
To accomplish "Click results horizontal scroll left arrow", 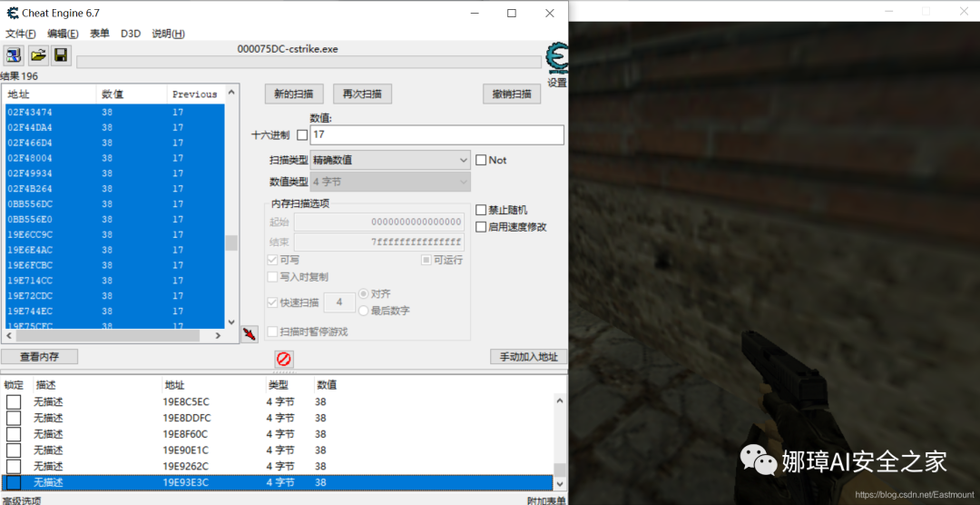I will pos(9,335).
